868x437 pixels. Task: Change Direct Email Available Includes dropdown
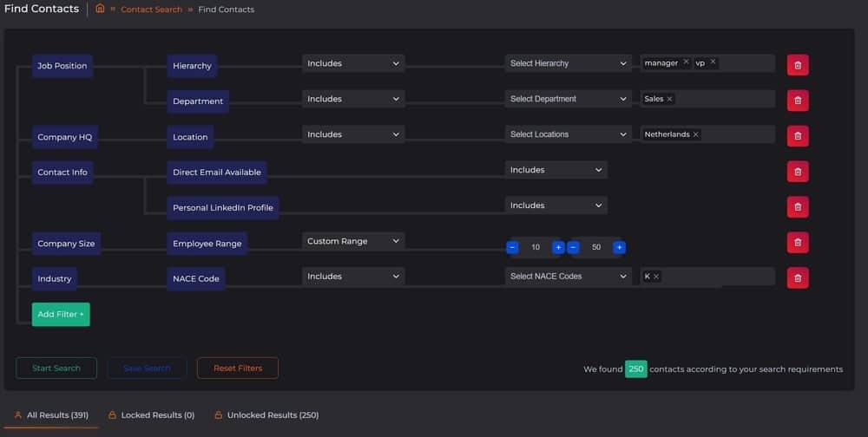(x=556, y=170)
